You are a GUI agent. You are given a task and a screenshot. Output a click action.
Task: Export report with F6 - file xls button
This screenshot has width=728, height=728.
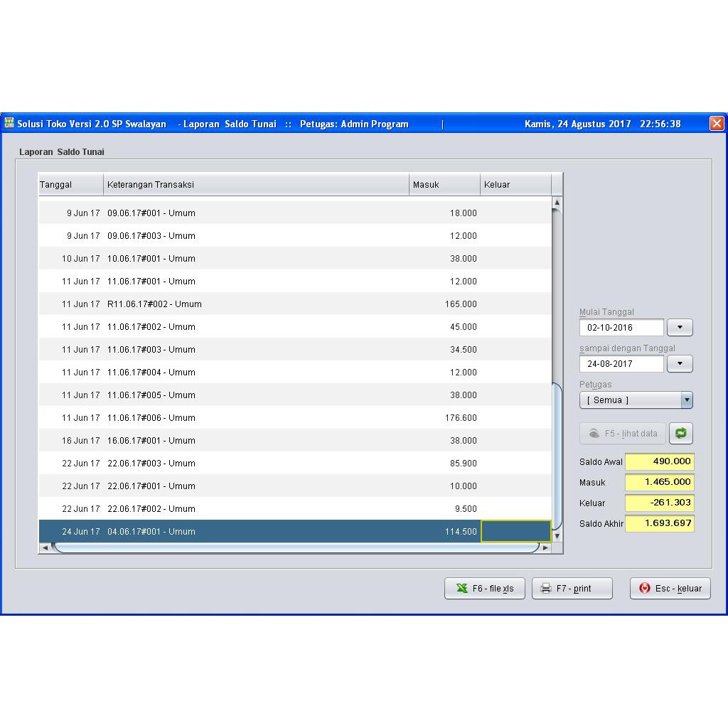484,588
